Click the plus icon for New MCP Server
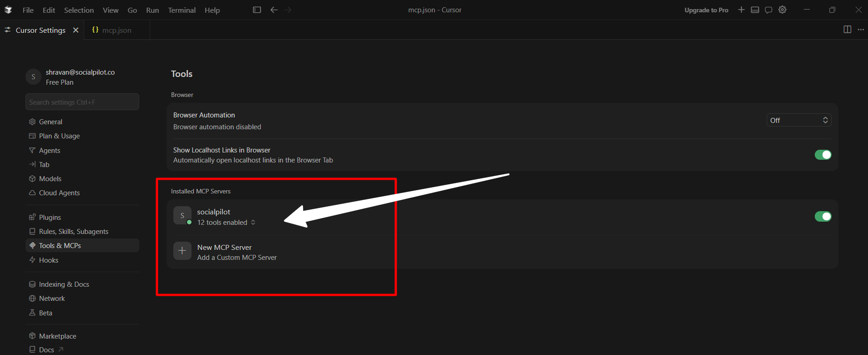 click(x=182, y=251)
